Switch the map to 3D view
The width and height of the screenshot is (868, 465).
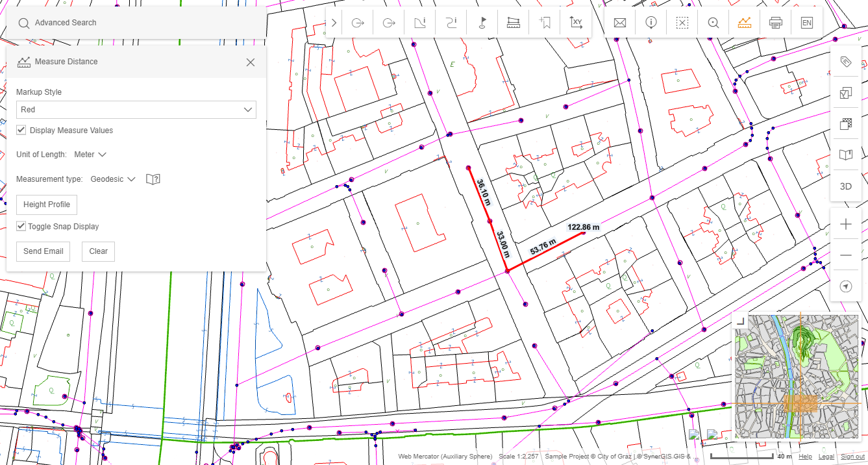(845, 186)
